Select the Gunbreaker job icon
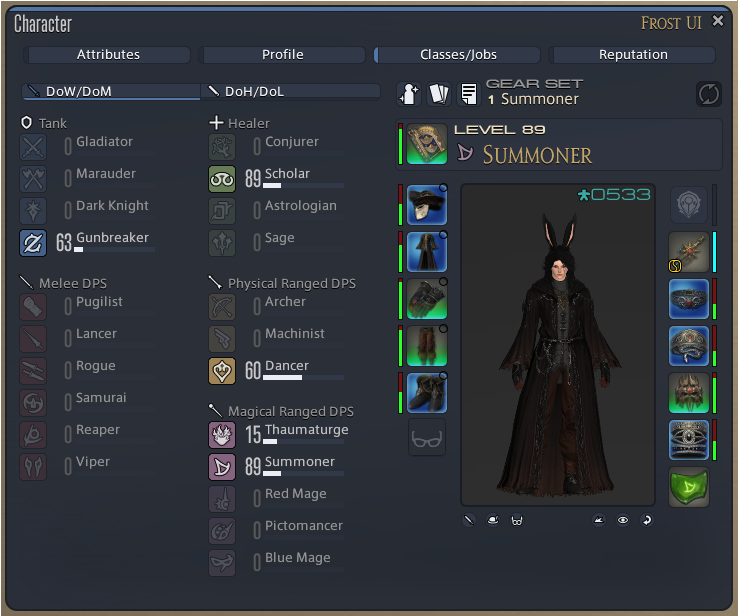Image resolution: width=738 pixels, height=616 pixels. coord(33,243)
